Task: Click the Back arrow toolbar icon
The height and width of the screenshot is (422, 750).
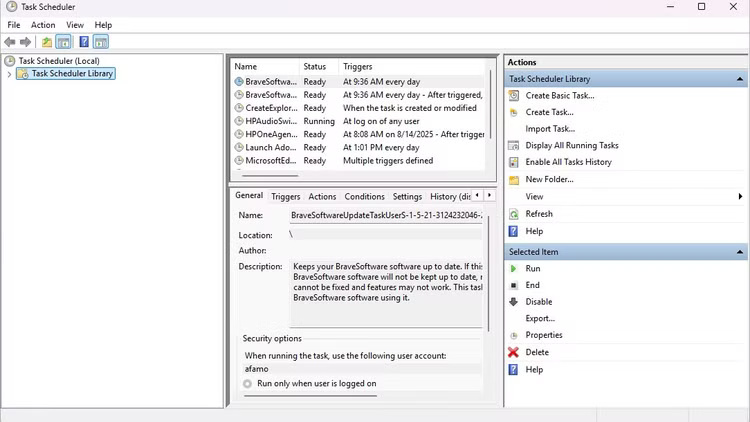Action: click(10, 42)
